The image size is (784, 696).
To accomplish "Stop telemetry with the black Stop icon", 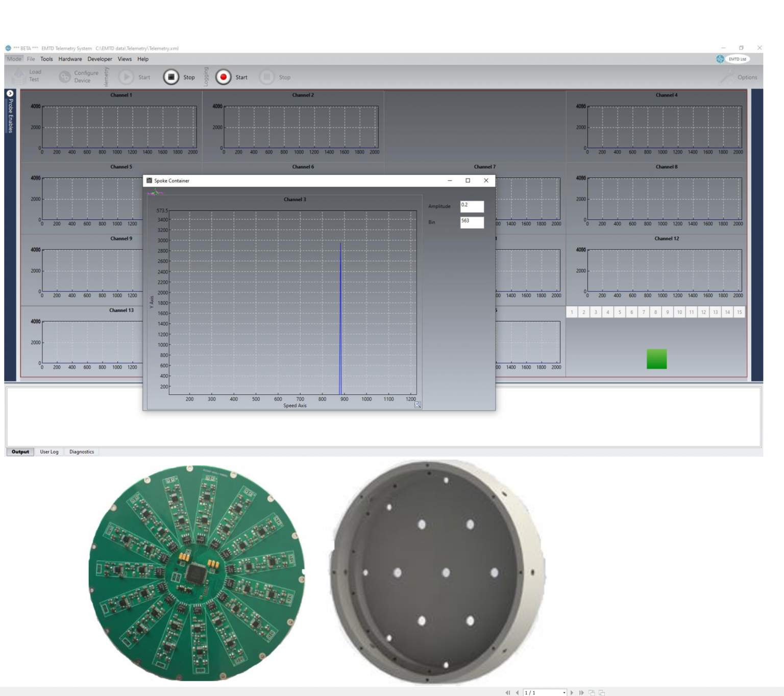I will pyautogui.click(x=171, y=77).
